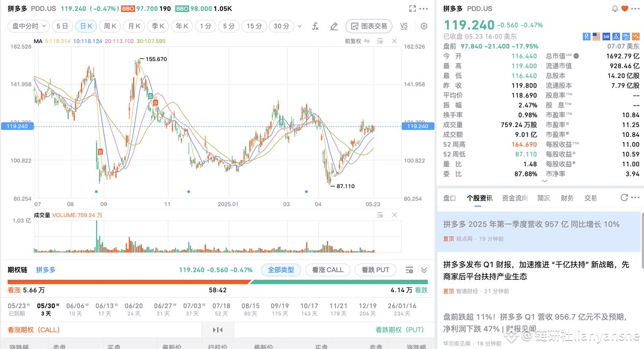Toggle the orange heart favorite icon
The height and width of the screenshot is (349, 644).
[625, 9]
